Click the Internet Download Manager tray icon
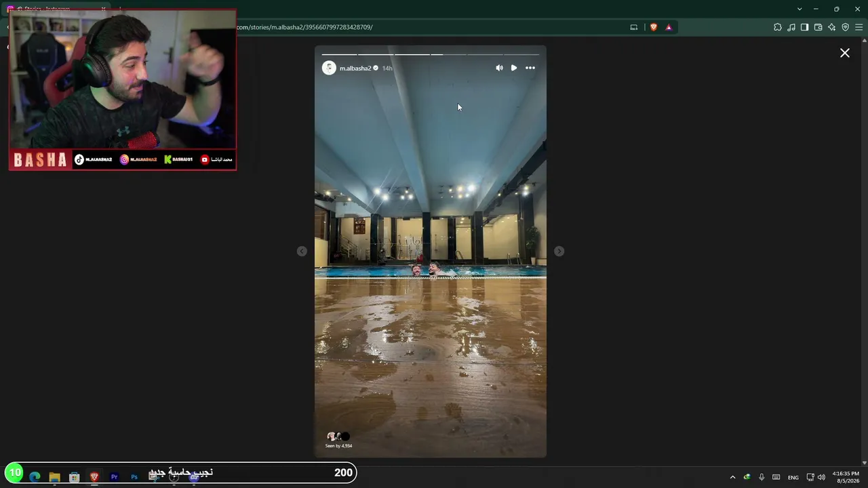Image resolution: width=868 pixels, height=488 pixels. point(747,477)
